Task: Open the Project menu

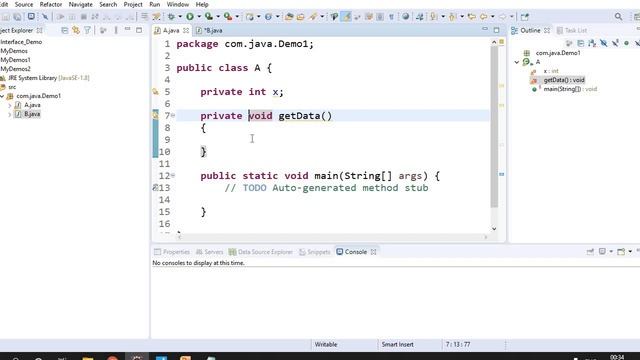Action: coord(133,4)
